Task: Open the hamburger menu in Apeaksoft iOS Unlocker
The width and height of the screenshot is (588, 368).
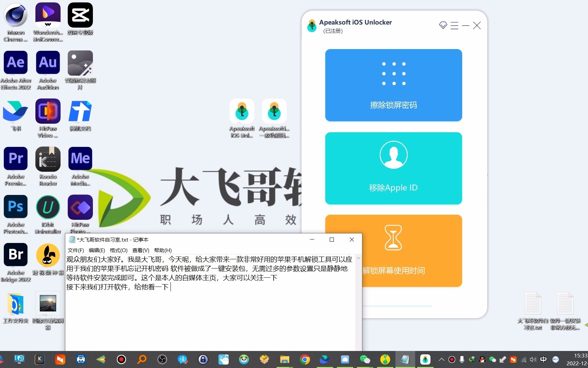Action: pyautogui.click(x=454, y=26)
